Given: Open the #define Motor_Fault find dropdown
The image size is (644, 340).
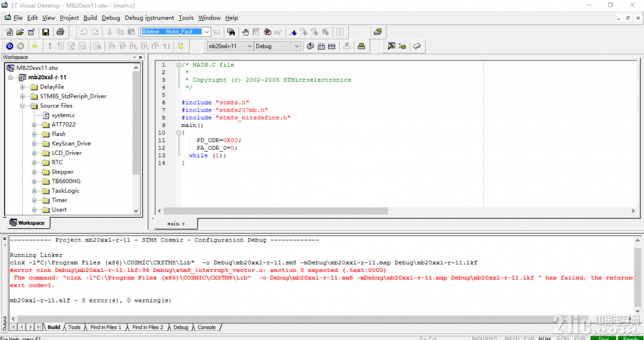Looking at the screenshot, I should 207,32.
